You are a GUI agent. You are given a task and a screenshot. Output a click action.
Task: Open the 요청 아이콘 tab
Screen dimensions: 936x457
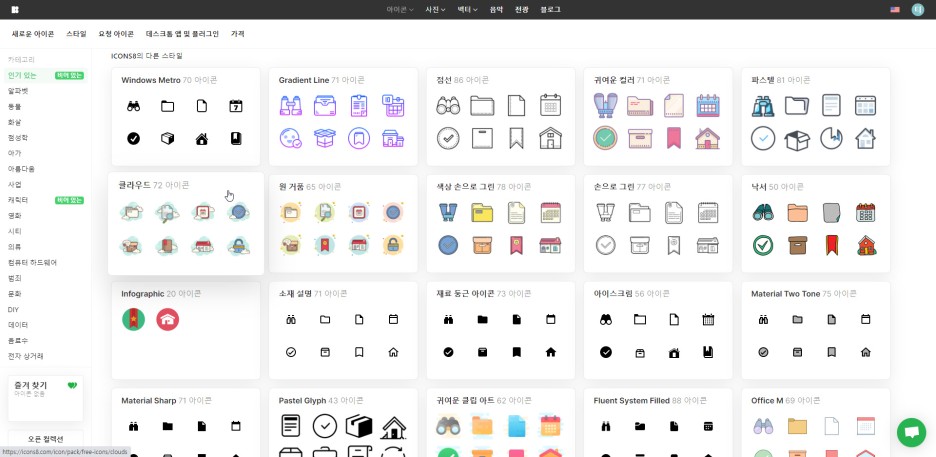click(116, 34)
